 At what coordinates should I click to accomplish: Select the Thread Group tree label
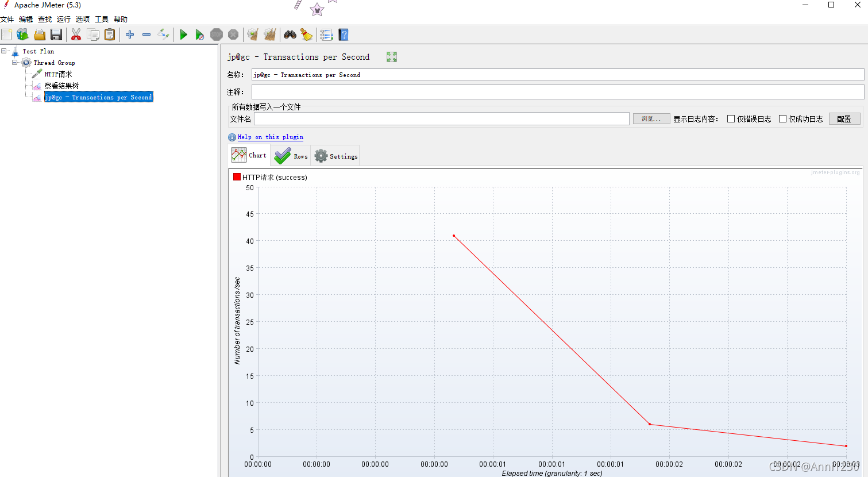pyautogui.click(x=55, y=63)
